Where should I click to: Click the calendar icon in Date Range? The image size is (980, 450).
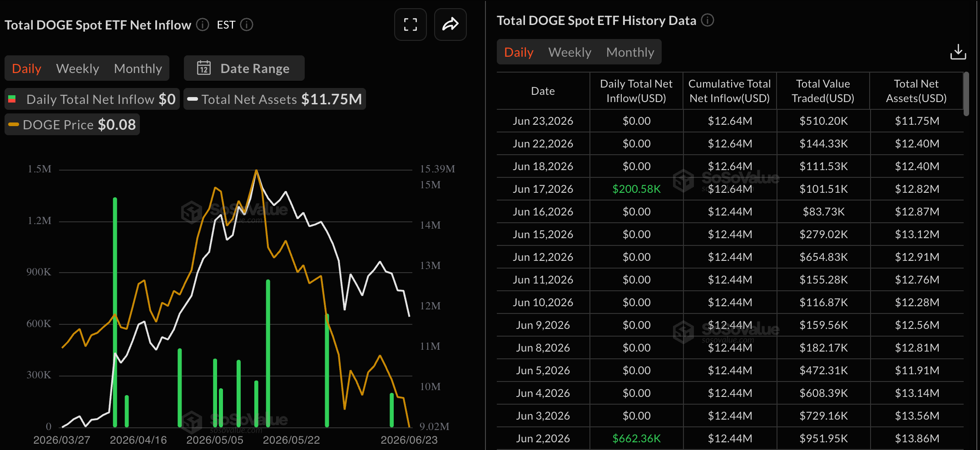pyautogui.click(x=204, y=68)
